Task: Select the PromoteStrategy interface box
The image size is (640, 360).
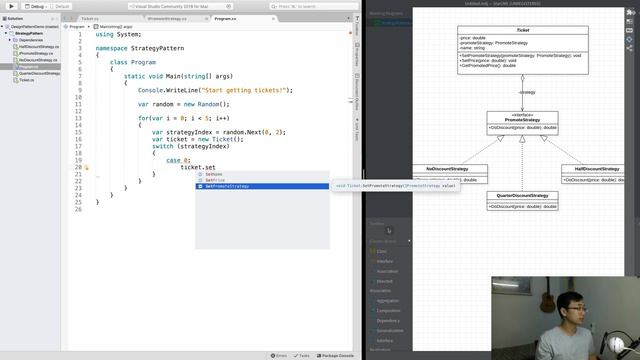Action: click(x=522, y=123)
